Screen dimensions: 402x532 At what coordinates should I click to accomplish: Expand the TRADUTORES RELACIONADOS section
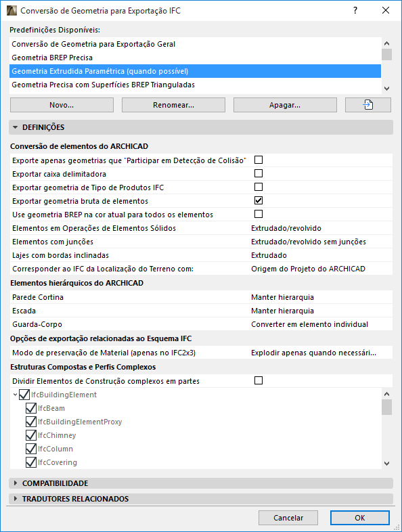click(x=16, y=499)
